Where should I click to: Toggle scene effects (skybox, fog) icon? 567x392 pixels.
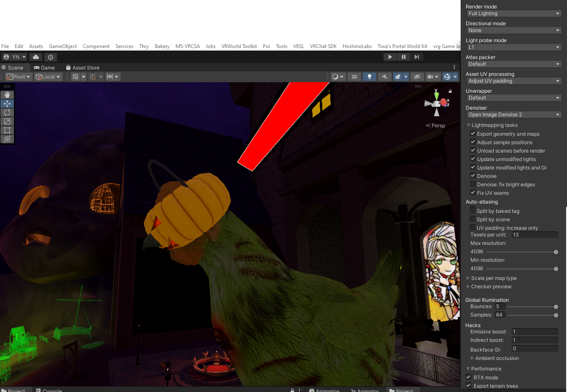tap(398, 77)
